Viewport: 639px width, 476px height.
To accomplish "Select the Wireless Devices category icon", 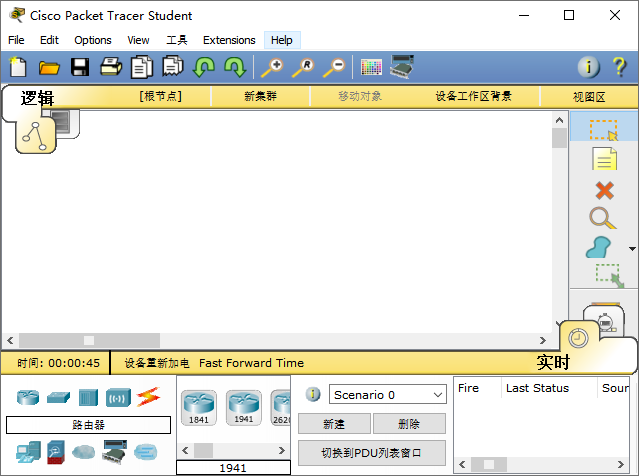I will click(118, 397).
